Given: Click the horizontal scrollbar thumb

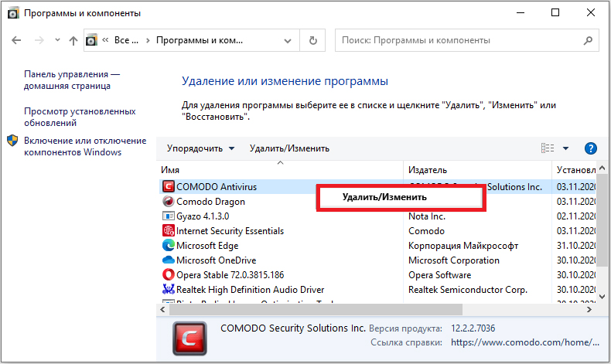Looking at the screenshot, I should point(316,309).
